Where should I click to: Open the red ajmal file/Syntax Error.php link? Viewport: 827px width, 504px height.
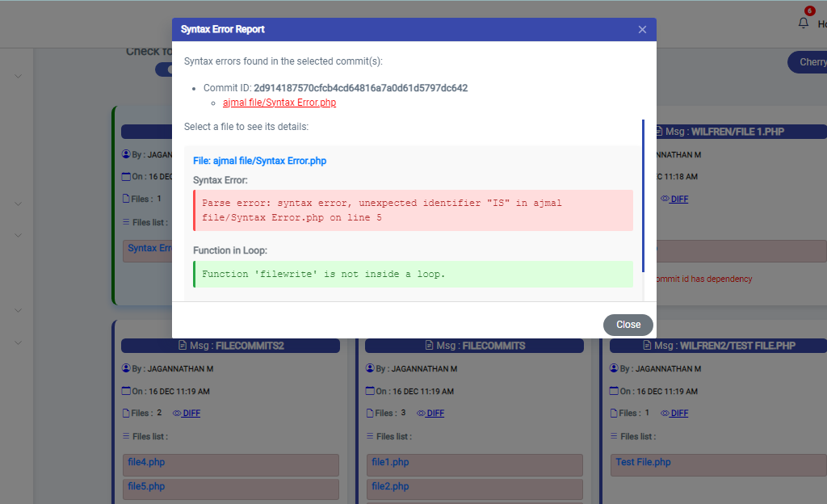pyautogui.click(x=279, y=103)
